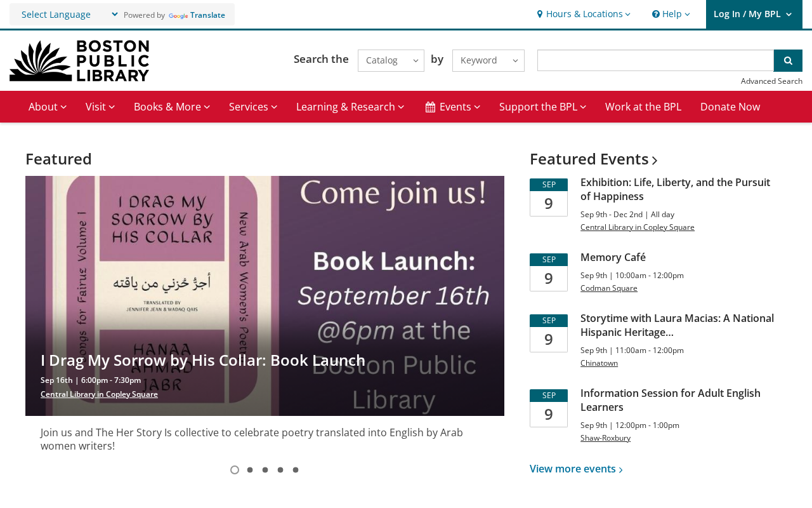Click the View more events link

pos(576,469)
